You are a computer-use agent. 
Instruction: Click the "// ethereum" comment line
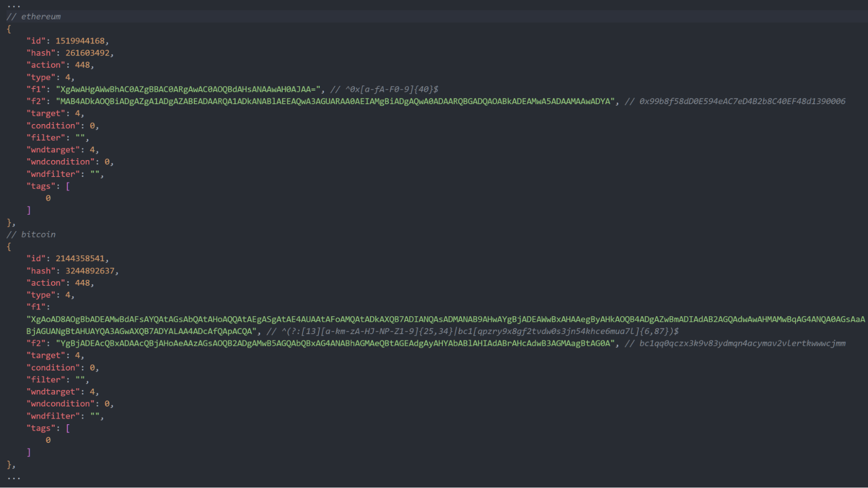pyautogui.click(x=34, y=16)
